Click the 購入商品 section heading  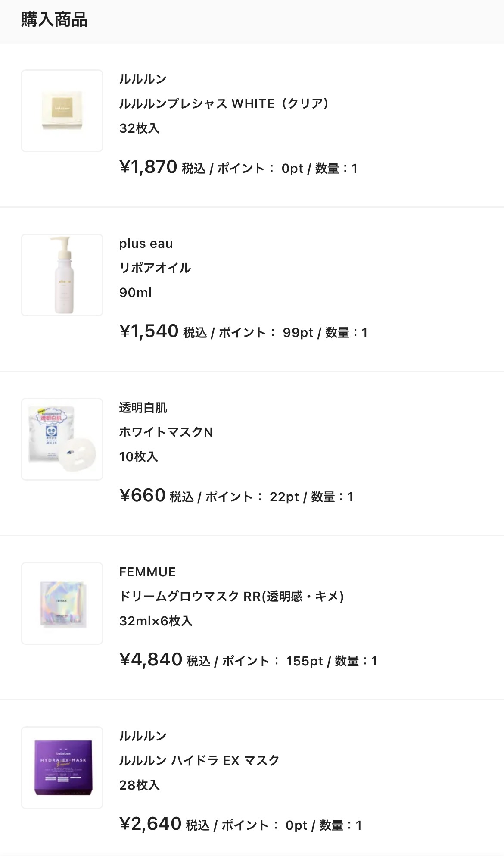(x=54, y=20)
